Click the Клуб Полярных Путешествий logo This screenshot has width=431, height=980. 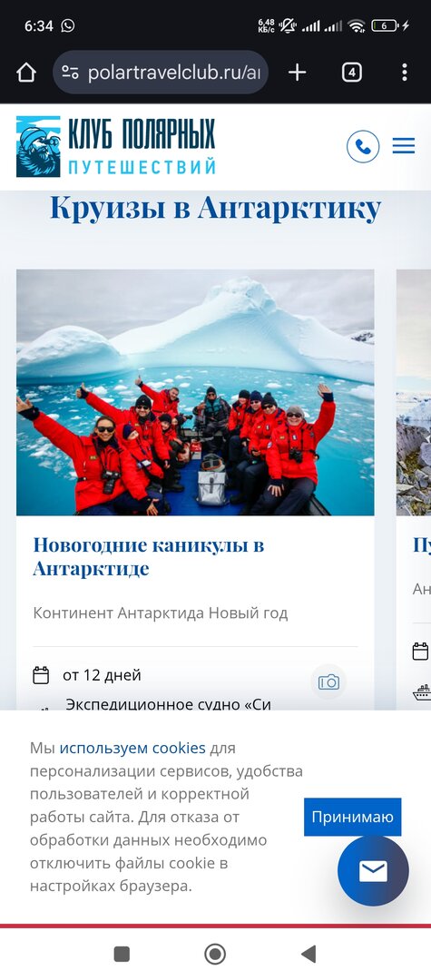point(116,146)
